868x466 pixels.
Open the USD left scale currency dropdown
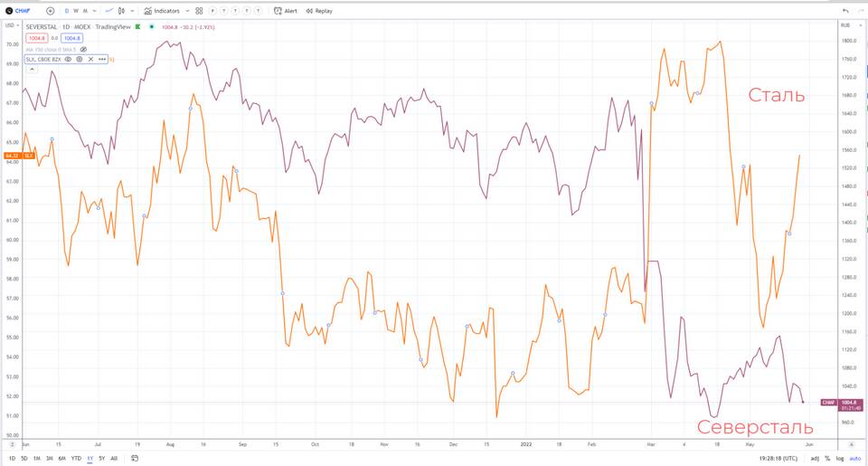point(12,25)
